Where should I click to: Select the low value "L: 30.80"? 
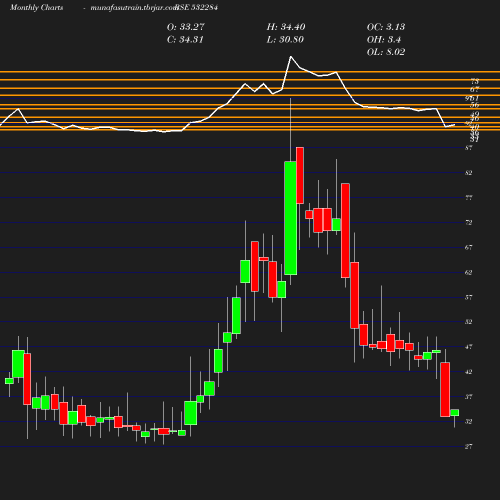coord(285,40)
